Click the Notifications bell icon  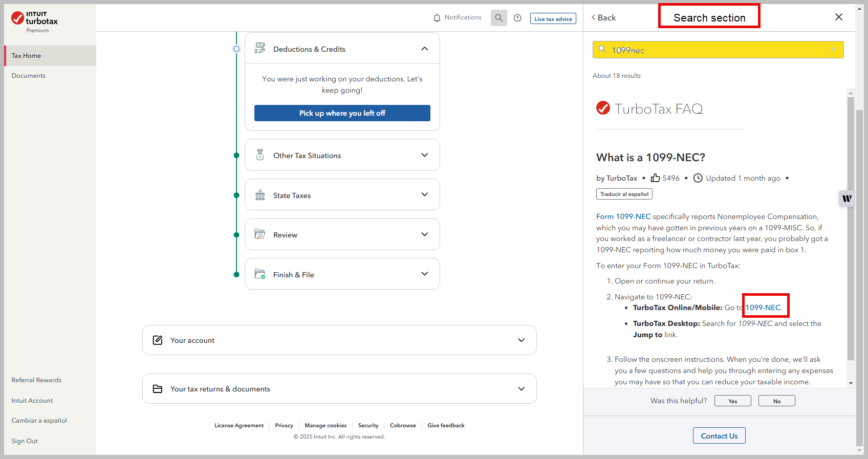437,18
